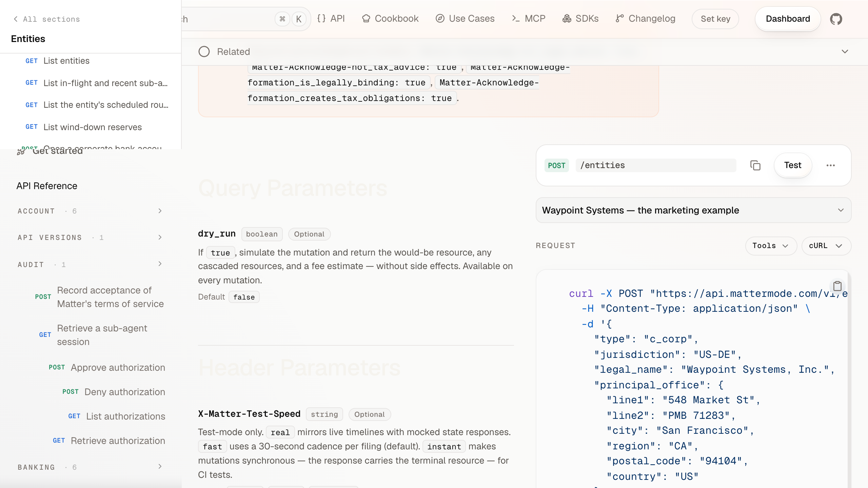Viewport: 868px width, 488px height.
Task: Click the SDKs blocks icon
Action: [567, 18]
